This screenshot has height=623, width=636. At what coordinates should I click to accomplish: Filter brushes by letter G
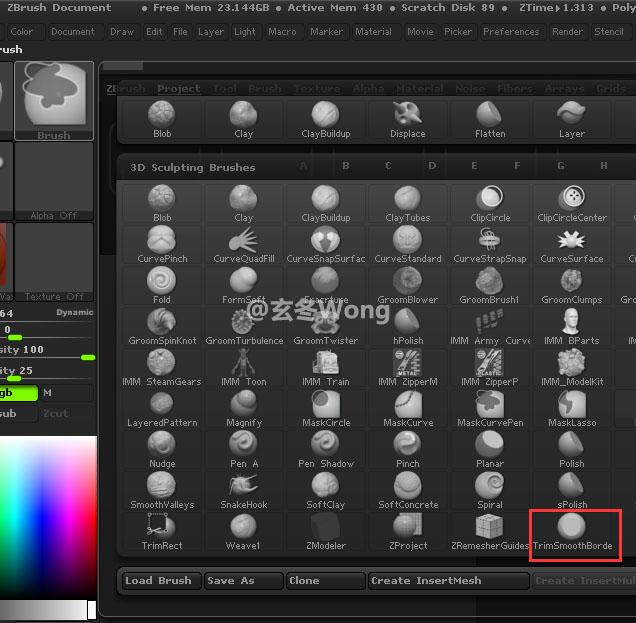pos(561,166)
